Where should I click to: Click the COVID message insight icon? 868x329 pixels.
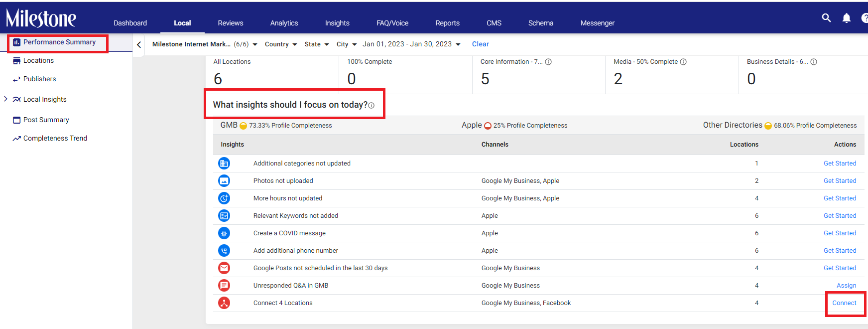pos(224,233)
